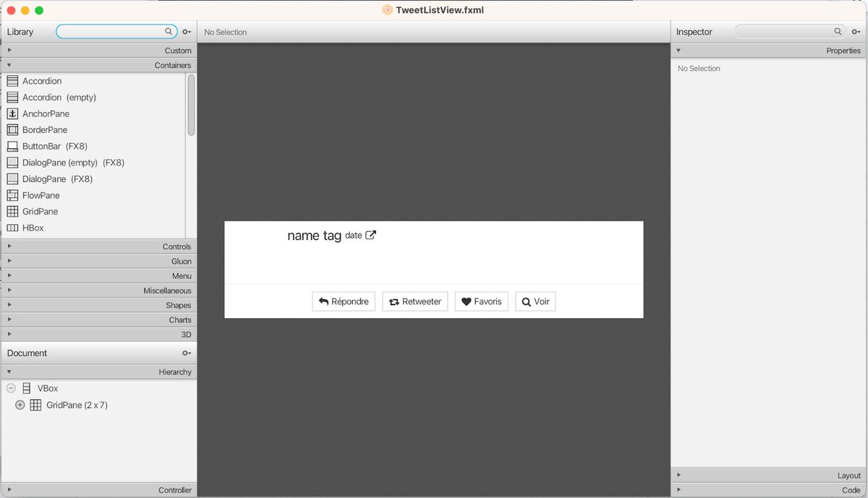868x498 pixels.
Task: Select the GridPane (2 x 7) row
Action: coord(98,405)
